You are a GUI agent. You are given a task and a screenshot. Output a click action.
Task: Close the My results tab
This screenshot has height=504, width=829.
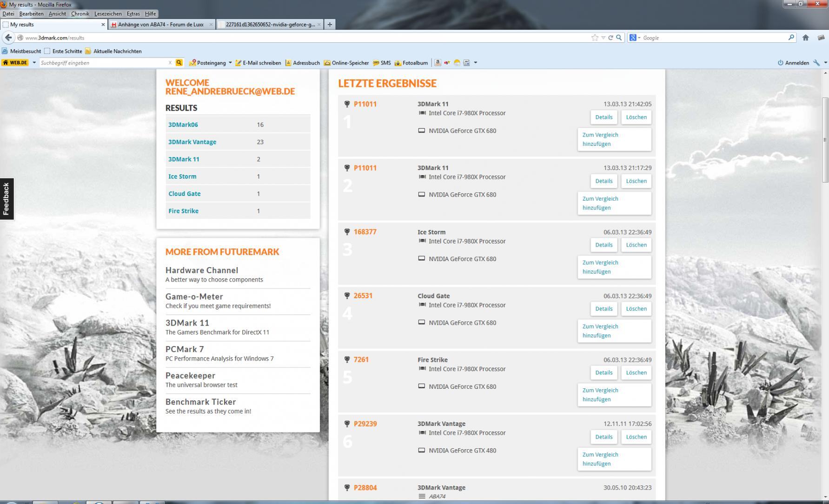(103, 25)
